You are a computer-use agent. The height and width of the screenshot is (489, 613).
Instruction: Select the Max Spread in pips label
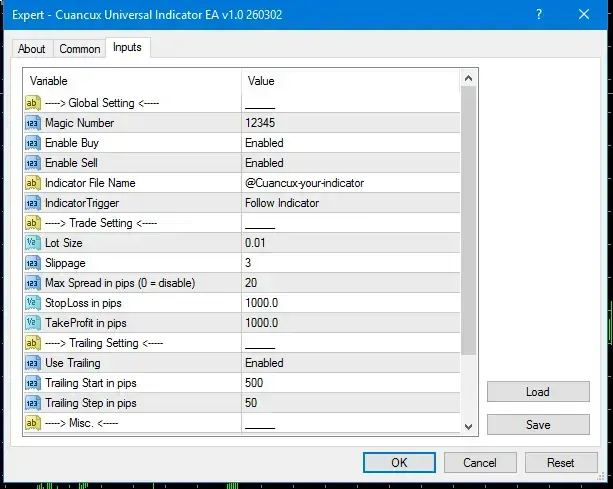point(120,283)
